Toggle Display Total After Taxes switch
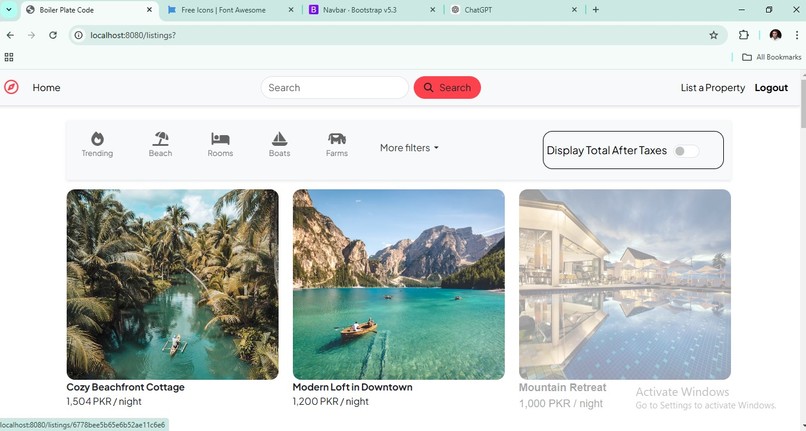Screen dimensions: 806x431 pyautogui.click(x=686, y=151)
